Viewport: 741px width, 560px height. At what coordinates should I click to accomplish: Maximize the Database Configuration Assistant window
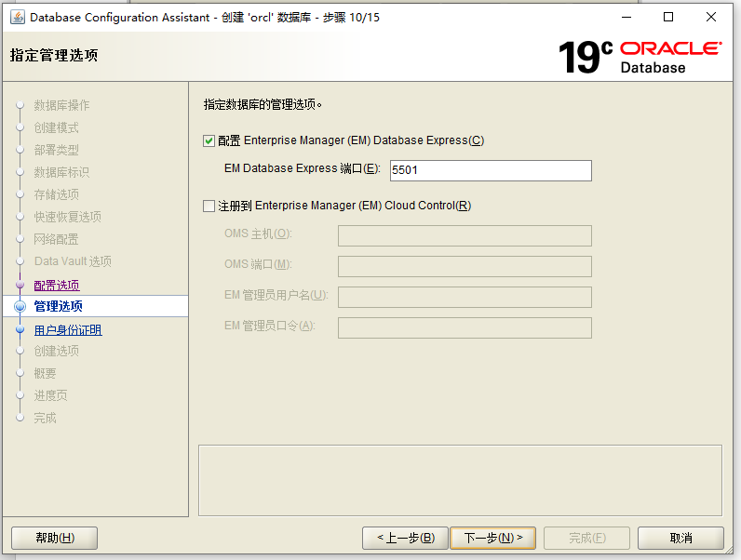coord(668,18)
